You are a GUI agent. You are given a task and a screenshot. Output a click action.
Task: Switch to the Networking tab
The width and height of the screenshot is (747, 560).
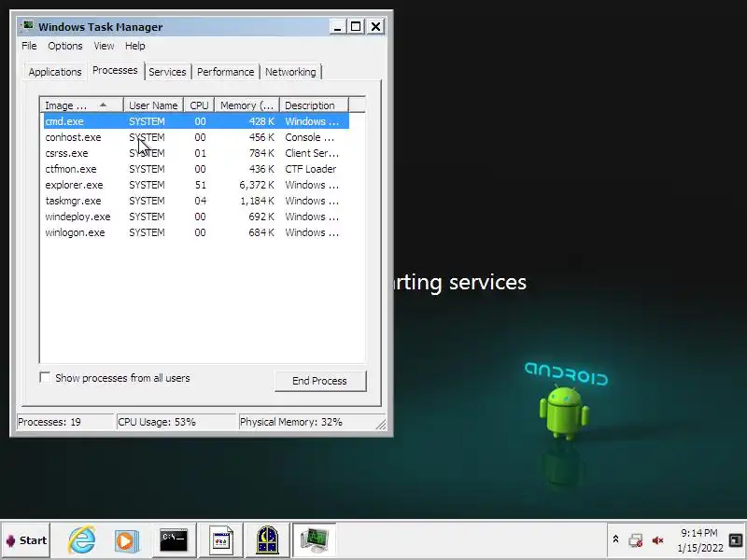(x=290, y=72)
